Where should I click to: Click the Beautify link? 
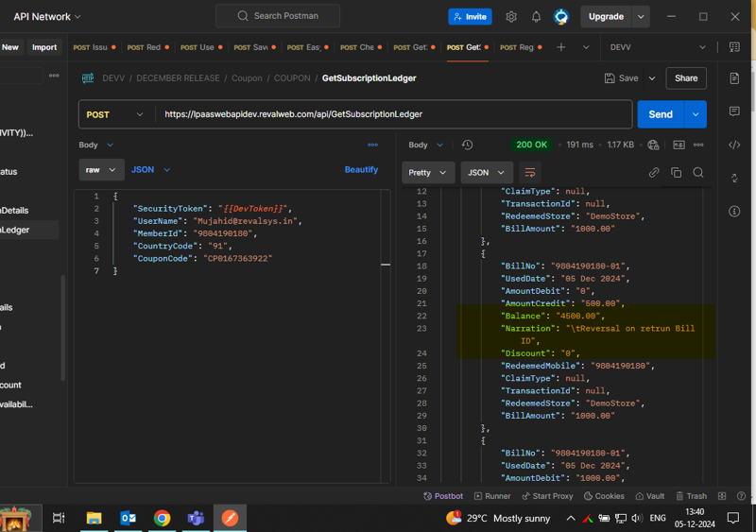coord(361,170)
